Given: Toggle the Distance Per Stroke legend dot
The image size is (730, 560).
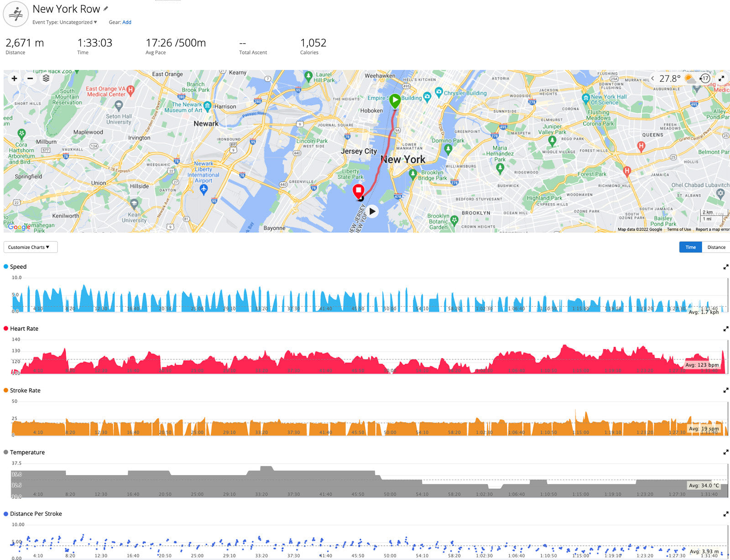Looking at the screenshot, I should 6,514.
